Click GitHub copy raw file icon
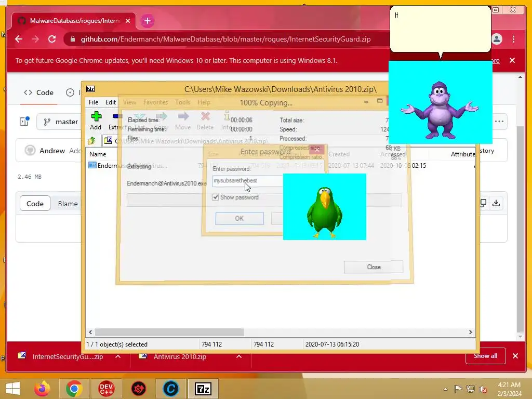Screen dimensions: 532x399 483,203
